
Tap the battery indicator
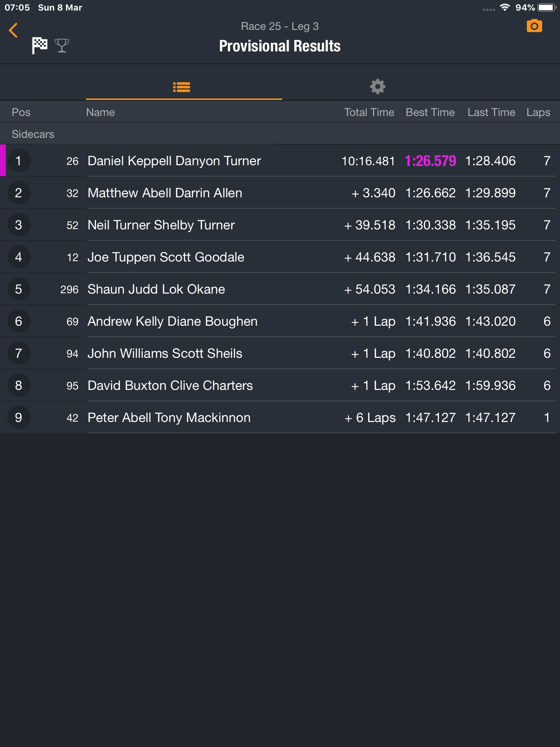coord(547,7)
